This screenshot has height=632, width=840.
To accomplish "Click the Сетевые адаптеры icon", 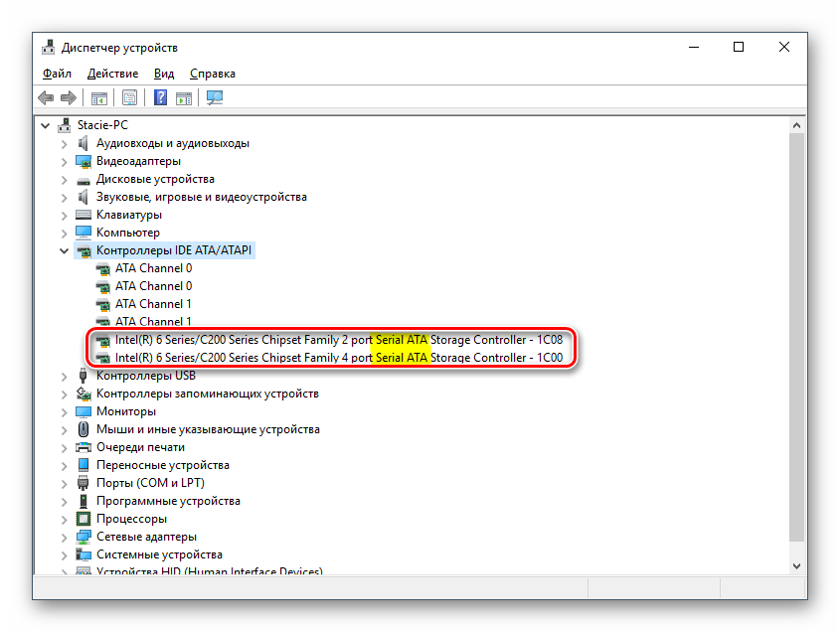I will [x=84, y=537].
